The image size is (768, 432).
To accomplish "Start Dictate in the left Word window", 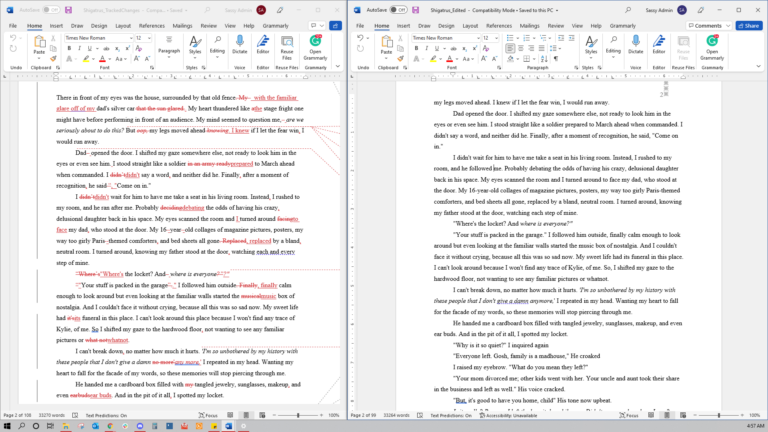I will tap(240, 45).
